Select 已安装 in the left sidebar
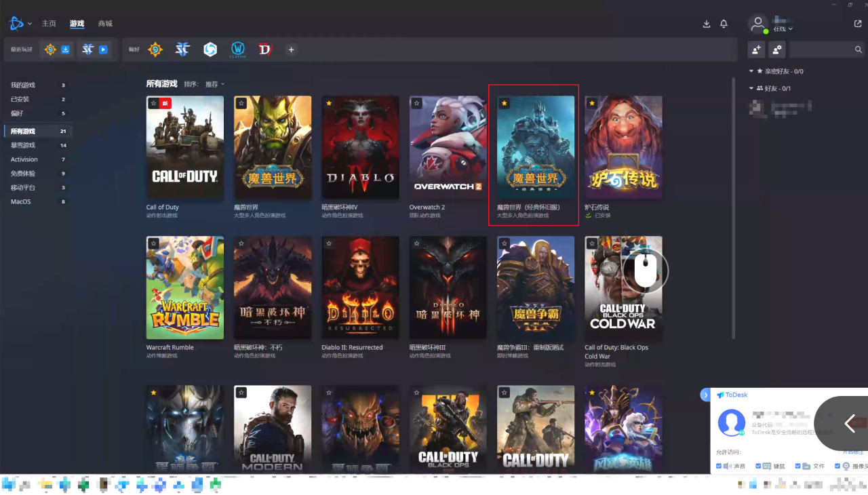 (x=20, y=99)
